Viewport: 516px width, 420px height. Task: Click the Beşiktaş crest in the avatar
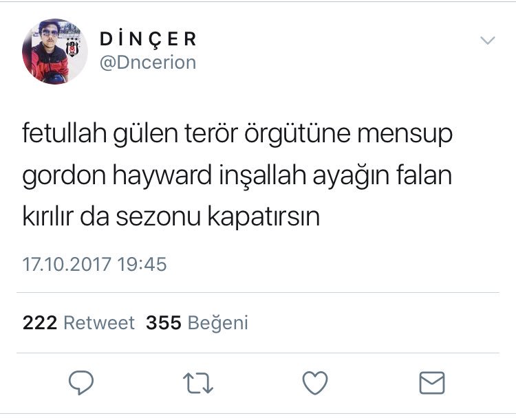pyautogui.click(x=72, y=47)
